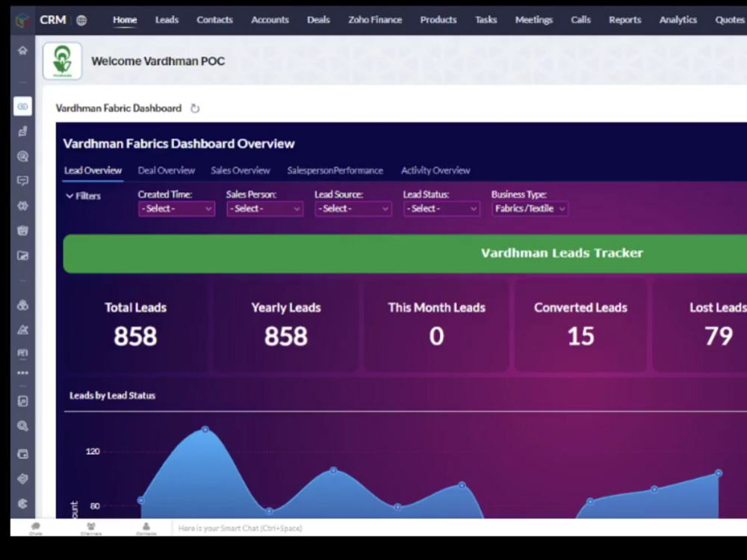Click the Vardhman Leads Tracker green banner
Viewport: 747px width, 560px height.
pyautogui.click(x=405, y=253)
